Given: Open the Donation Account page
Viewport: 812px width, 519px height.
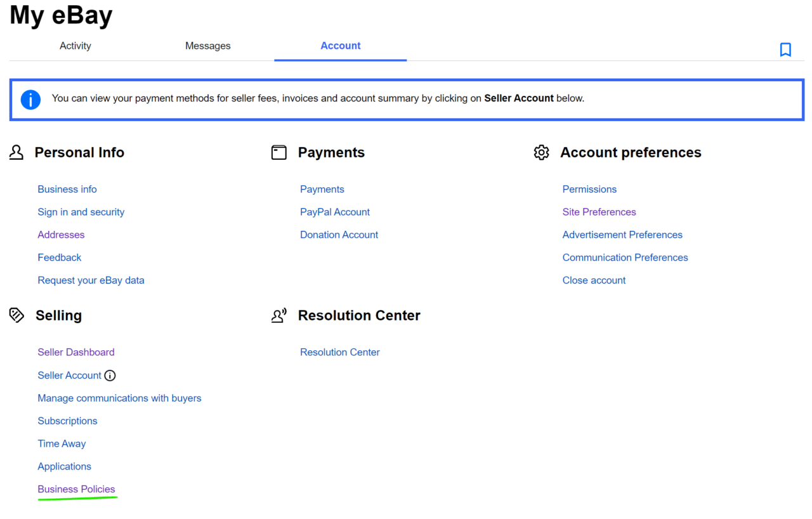Looking at the screenshot, I should coord(339,234).
